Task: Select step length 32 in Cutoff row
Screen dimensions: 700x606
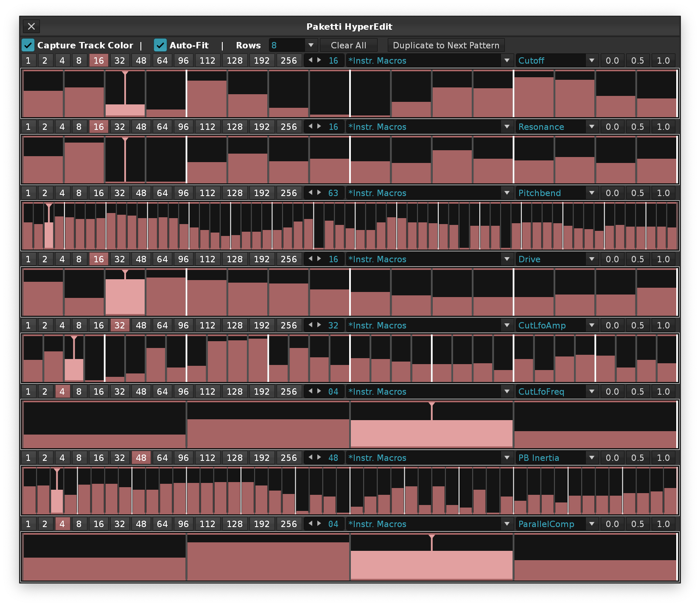Action: [x=120, y=60]
